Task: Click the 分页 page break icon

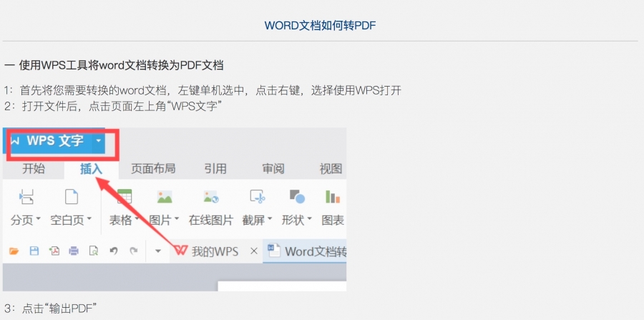Action: pos(26,197)
